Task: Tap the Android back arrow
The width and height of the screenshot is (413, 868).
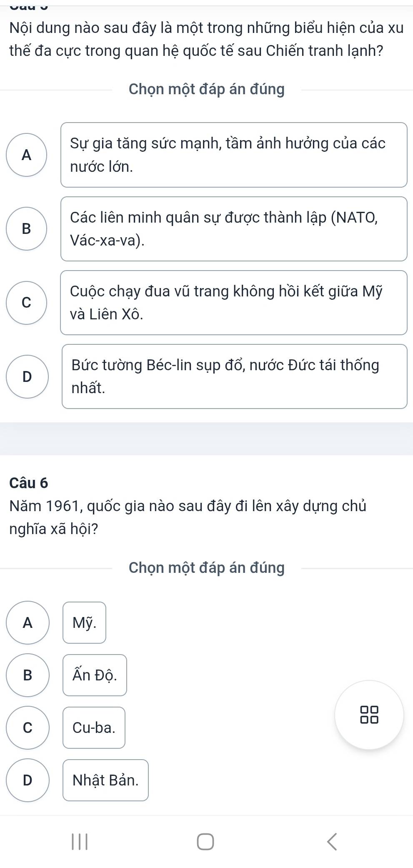Action: tap(332, 841)
